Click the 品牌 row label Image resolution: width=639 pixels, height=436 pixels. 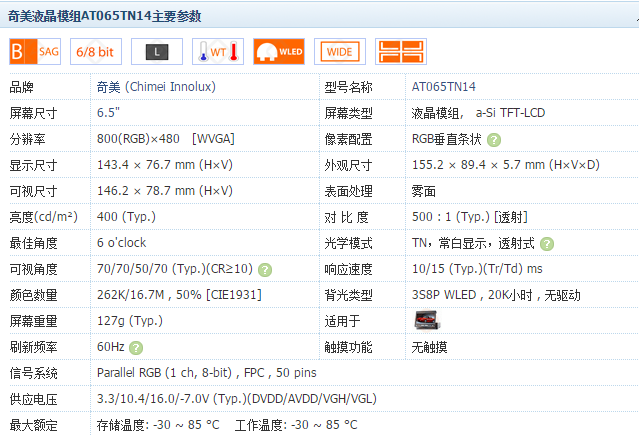(22, 87)
